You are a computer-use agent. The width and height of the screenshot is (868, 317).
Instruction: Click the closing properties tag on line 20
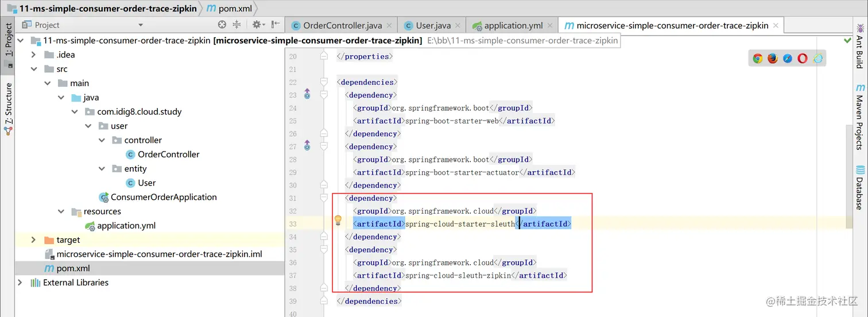365,56
